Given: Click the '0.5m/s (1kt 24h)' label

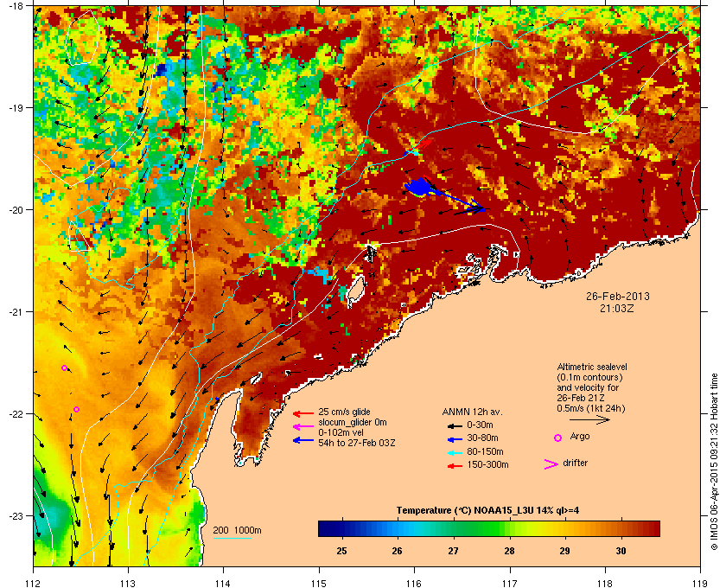Looking at the screenshot, I should (x=591, y=409).
